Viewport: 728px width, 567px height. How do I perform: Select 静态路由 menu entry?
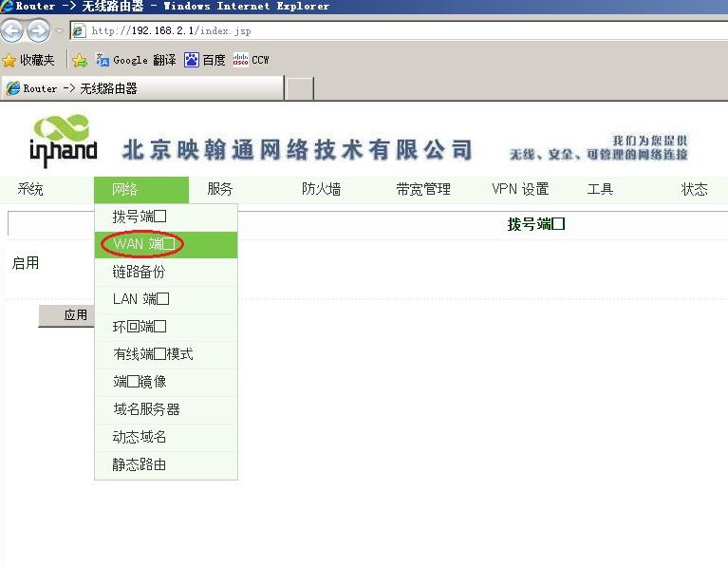[x=139, y=464]
